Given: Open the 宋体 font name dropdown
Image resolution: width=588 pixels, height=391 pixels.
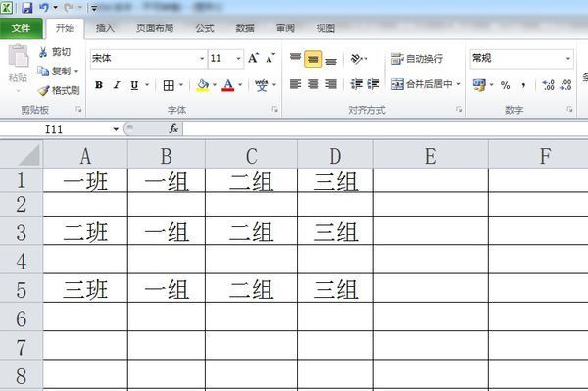Looking at the screenshot, I should pyautogui.click(x=202, y=59).
